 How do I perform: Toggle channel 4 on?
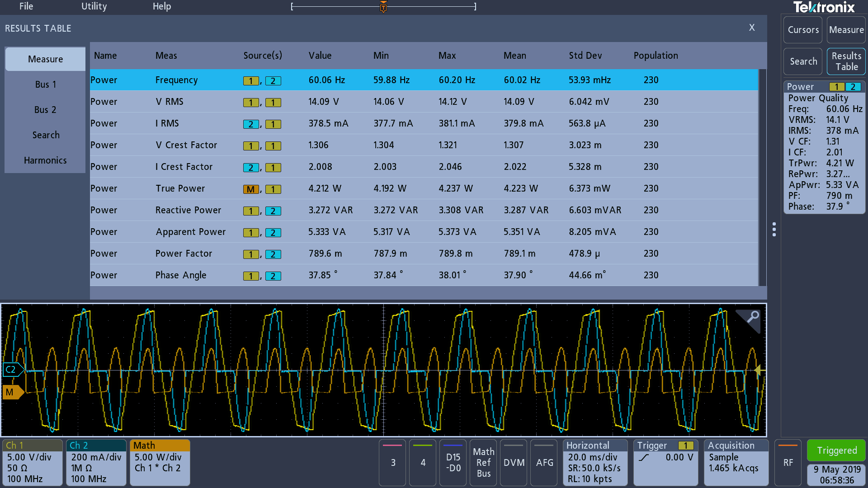tap(423, 462)
